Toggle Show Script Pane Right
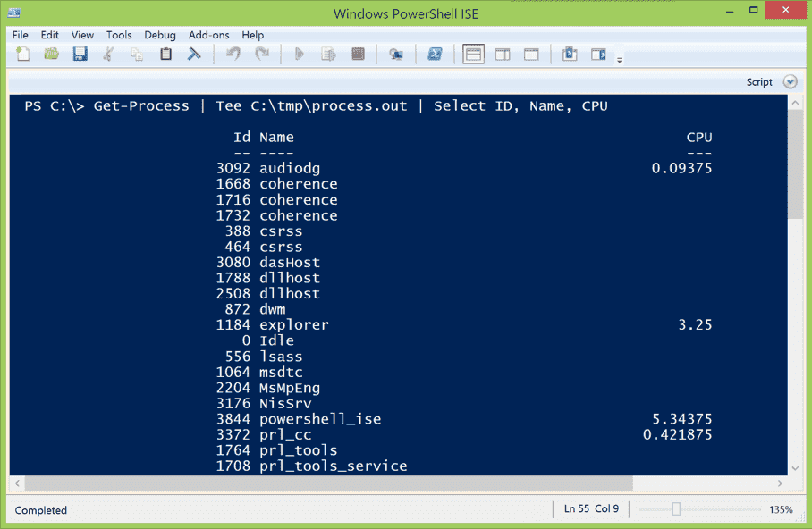 [502, 54]
